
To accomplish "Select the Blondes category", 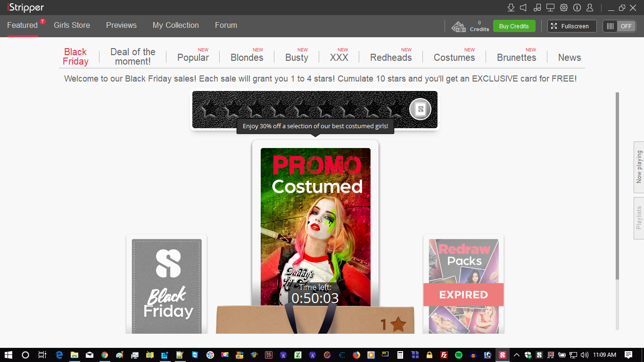I will click(x=247, y=58).
